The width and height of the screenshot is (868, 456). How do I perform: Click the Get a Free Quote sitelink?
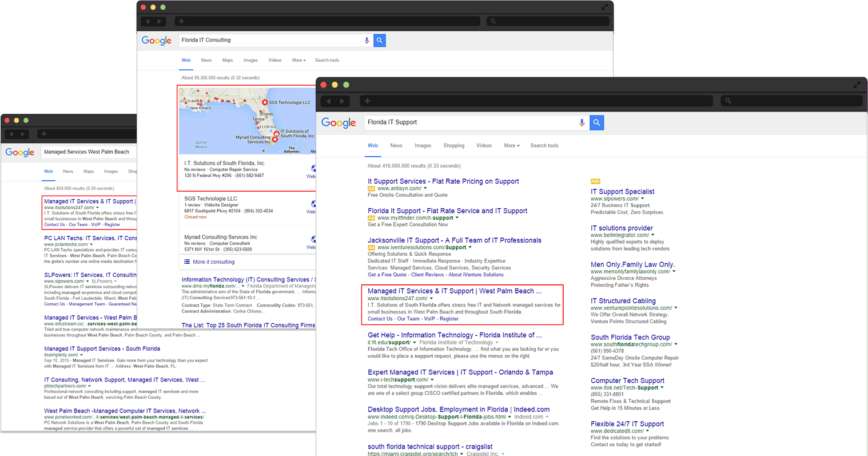tap(387, 275)
